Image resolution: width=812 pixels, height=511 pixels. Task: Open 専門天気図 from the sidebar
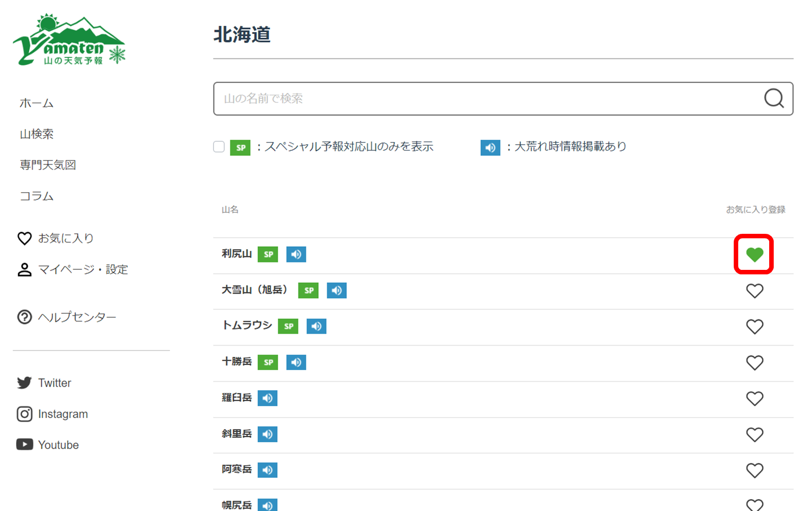point(48,165)
